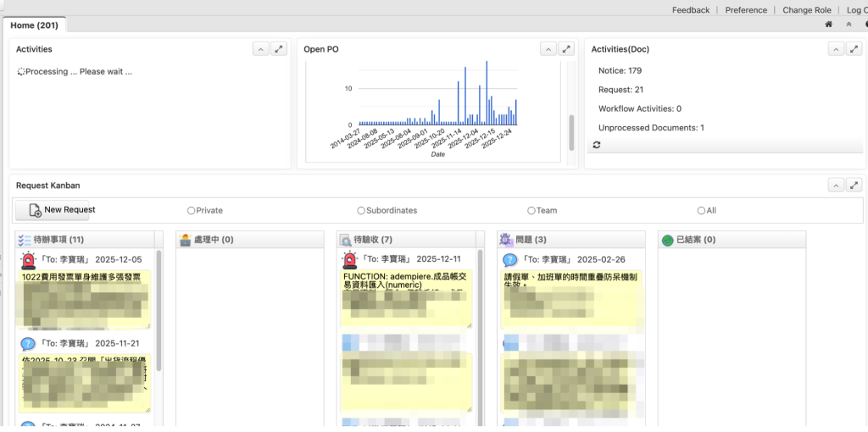The width and height of the screenshot is (868, 432).
Task: Switch to the Home (201) tab
Action: (34, 25)
